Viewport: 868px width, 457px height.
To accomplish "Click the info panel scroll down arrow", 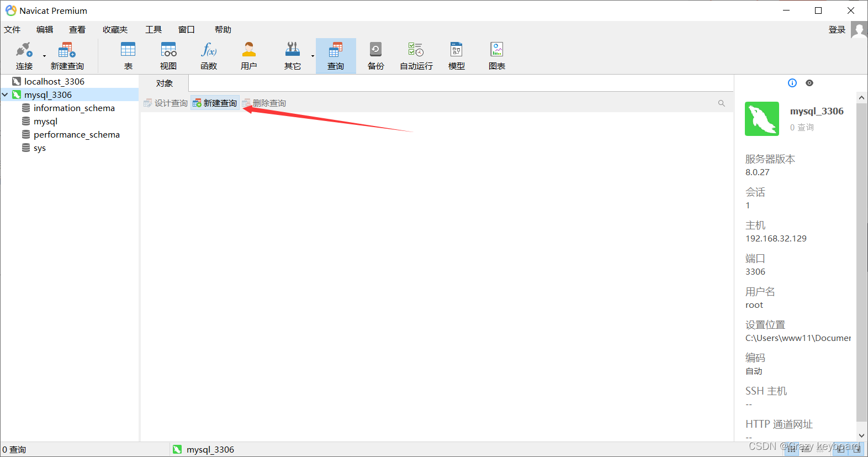I will coord(861,436).
